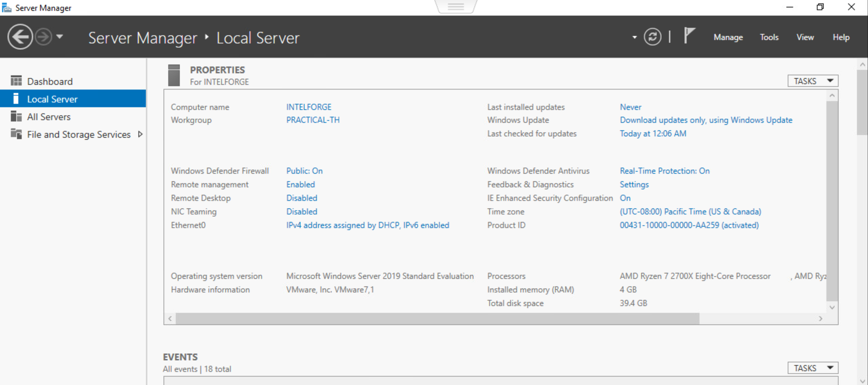Click the Last installed updates Never link
Viewport: 868px width, 385px height.
point(631,107)
